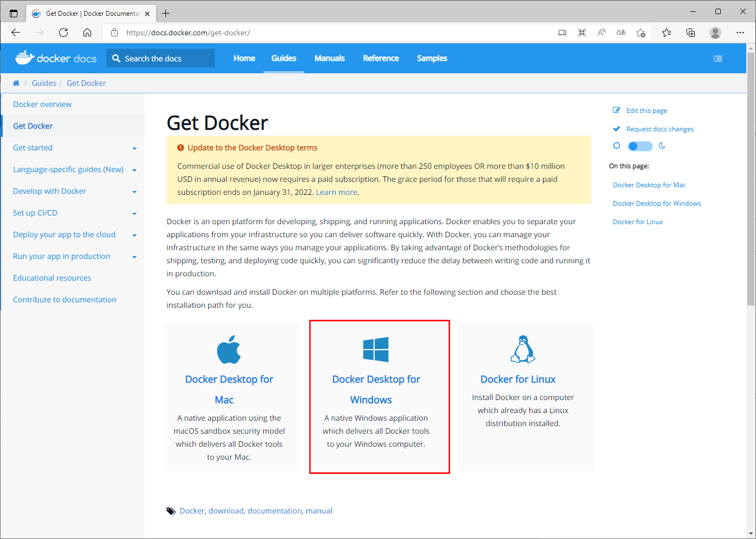Click the Windows logo icon
Screen dimensions: 756x539
point(376,349)
